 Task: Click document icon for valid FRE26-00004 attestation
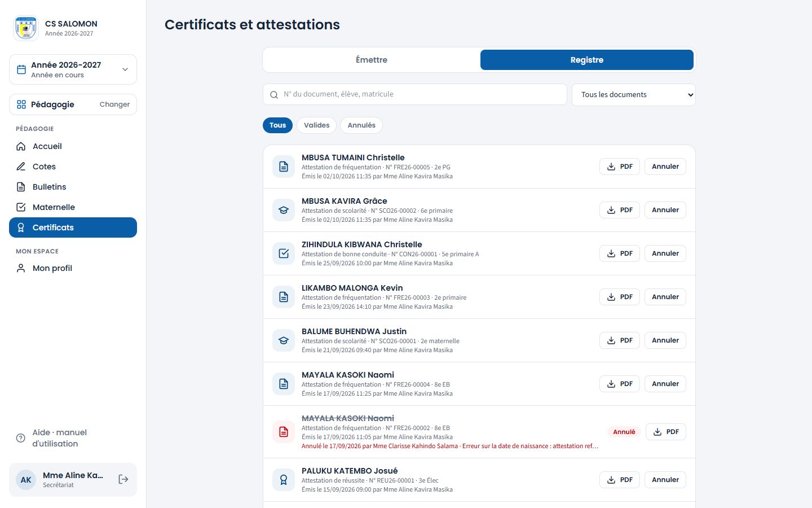coord(284,384)
